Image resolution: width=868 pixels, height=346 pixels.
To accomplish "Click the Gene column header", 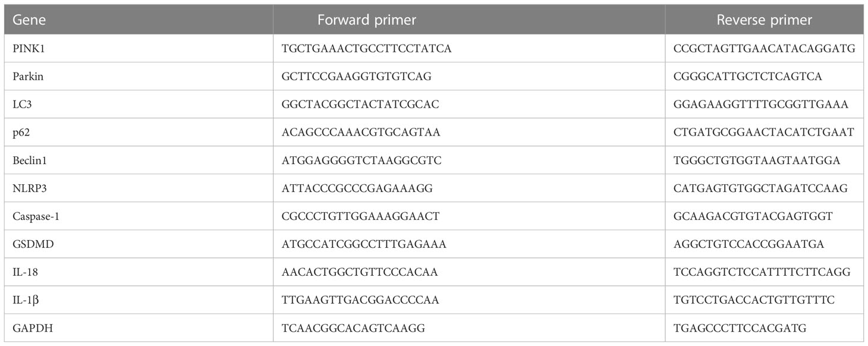I will (x=29, y=20).
